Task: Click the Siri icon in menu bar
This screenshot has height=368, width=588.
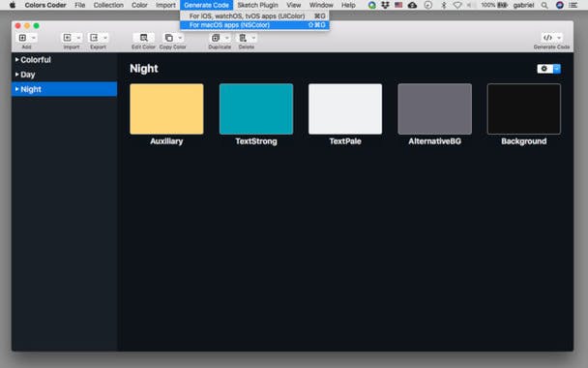Action: 560,5
